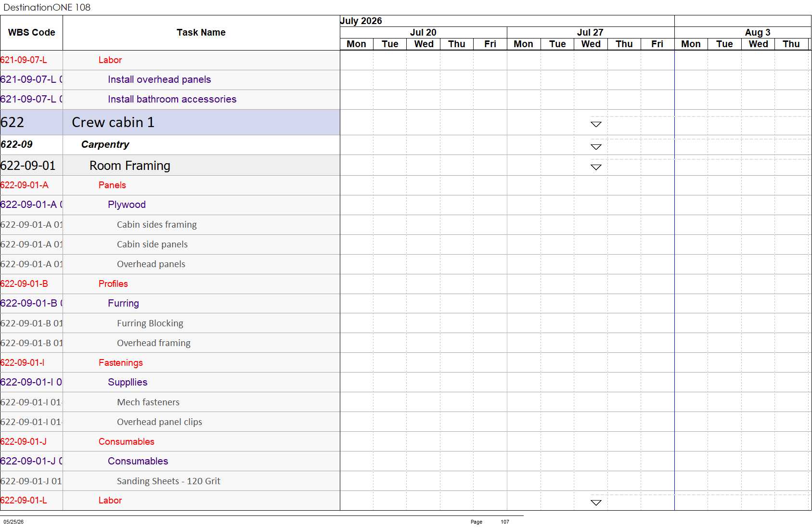Viewport: 812px width, 528px height.
Task: Click the Thu header under Aug 3
Action: click(x=791, y=44)
